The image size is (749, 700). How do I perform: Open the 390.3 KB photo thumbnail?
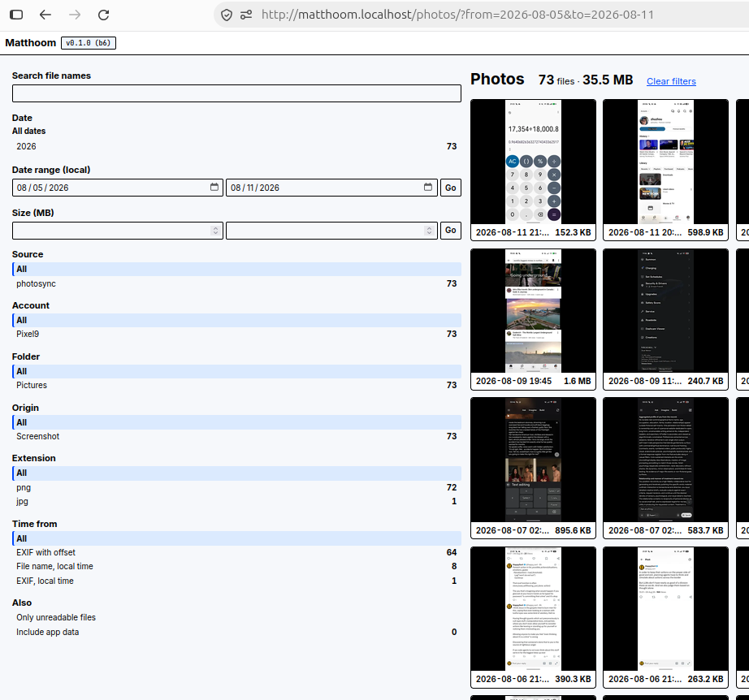[x=533, y=616]
